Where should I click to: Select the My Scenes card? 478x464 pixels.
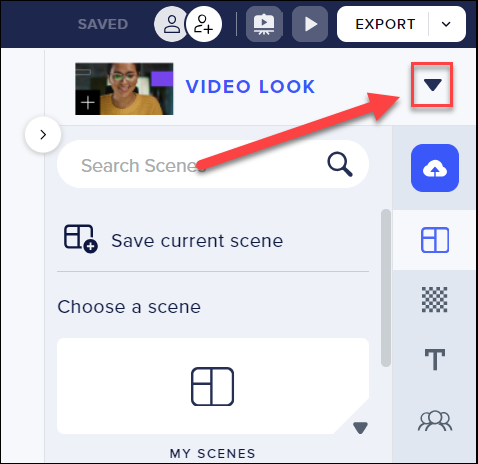[x=213, y=386]
